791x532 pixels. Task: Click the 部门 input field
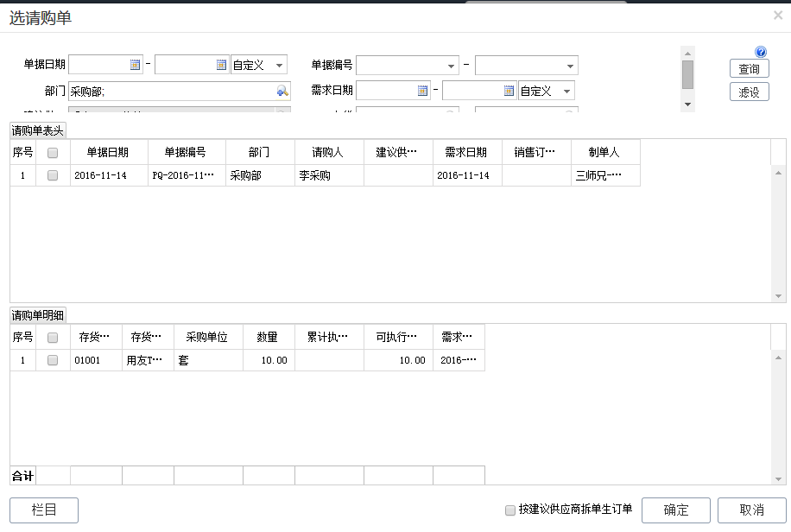171,91
